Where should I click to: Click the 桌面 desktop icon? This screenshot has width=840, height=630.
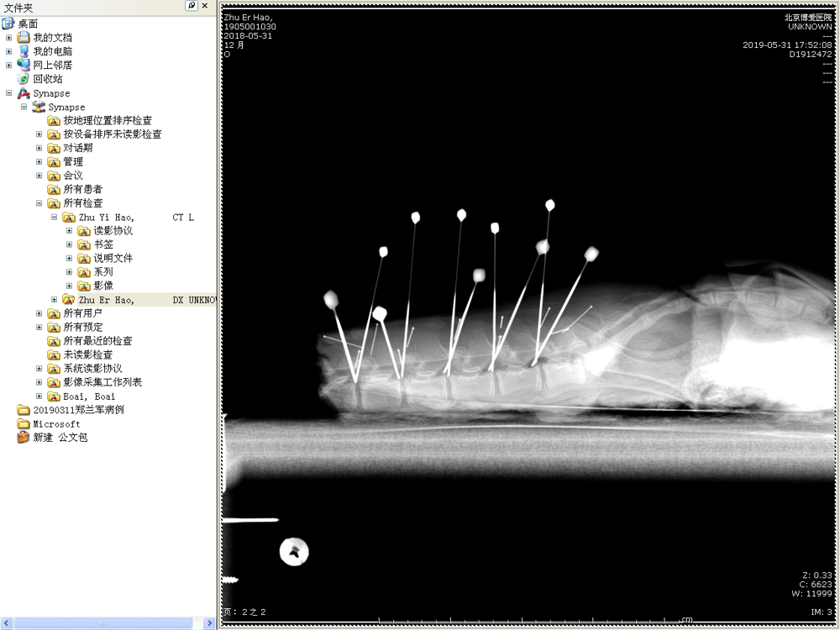tap(8, 23)
